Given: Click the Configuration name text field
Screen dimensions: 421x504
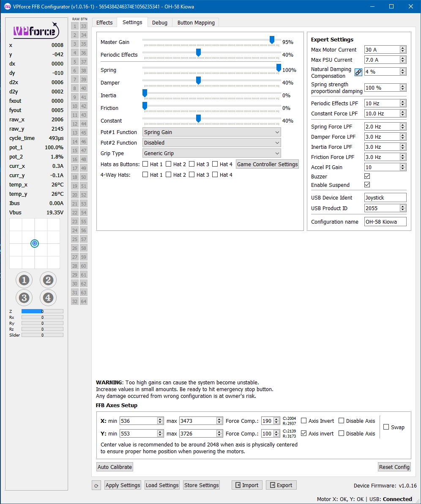Looking at the screenshot, I should click(385, 222).
